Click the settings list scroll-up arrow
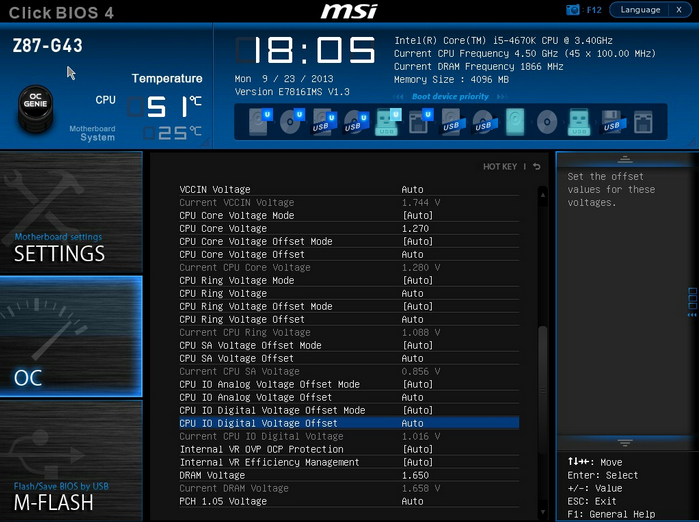This screenshot has height=522, width=700. 543,195
